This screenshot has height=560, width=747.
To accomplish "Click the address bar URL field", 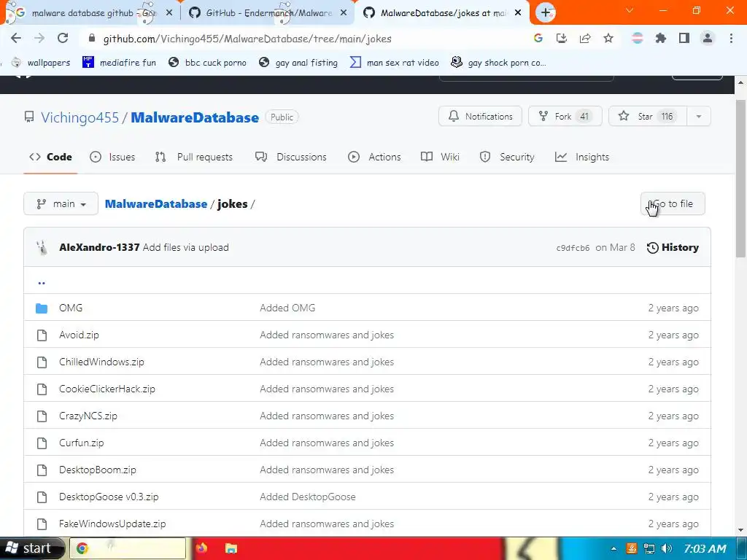I will pos(305,39).
